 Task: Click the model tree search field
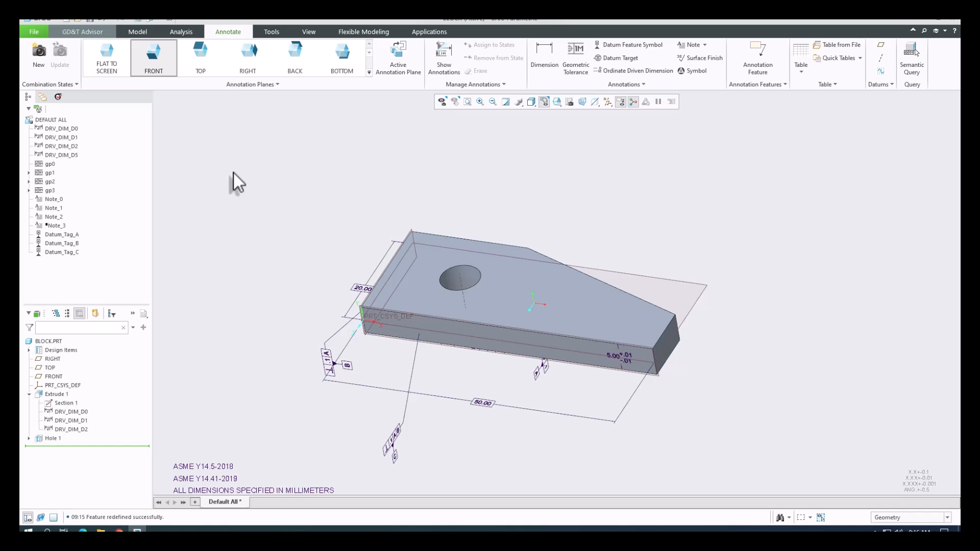click(x=81, y=328)
